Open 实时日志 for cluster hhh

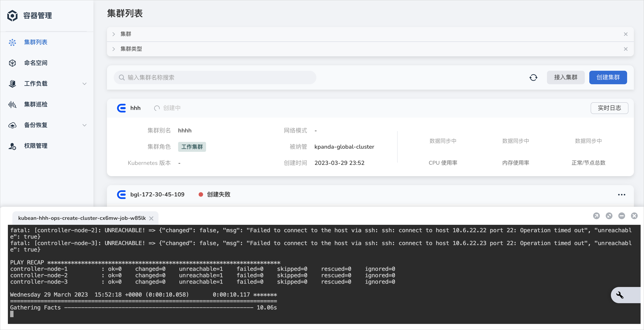point(609,108)
